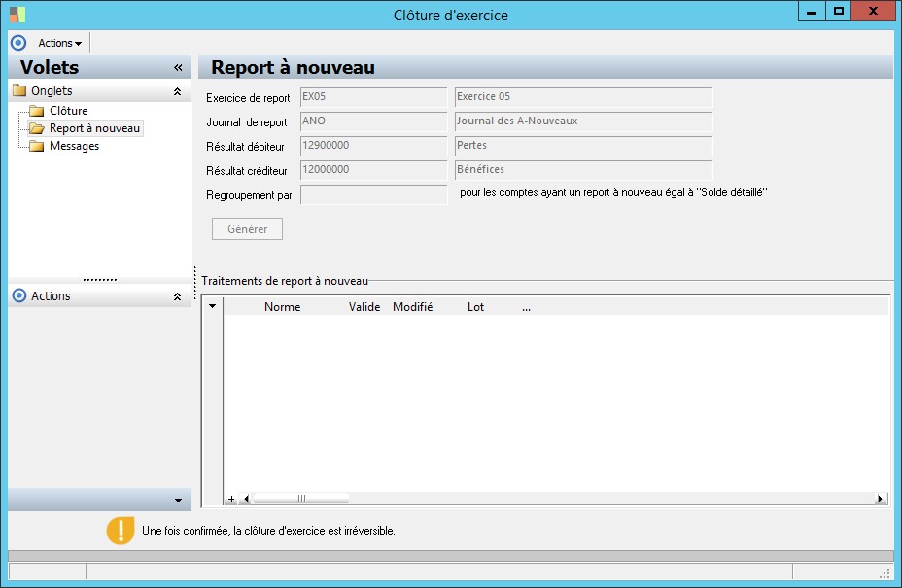Maximize the Clôture d'exercice window
The image size is (902, 588).
(x=838, y=12)
